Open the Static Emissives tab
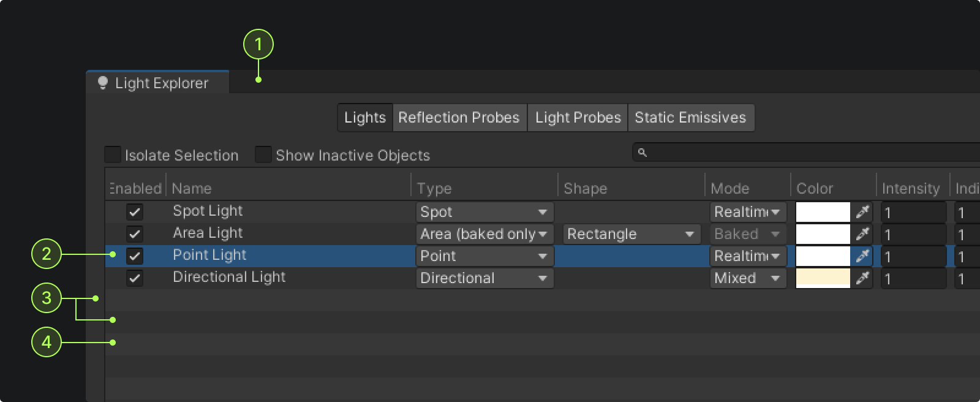The width and height of the screenshot is (980, 402). tap(690, 118)
